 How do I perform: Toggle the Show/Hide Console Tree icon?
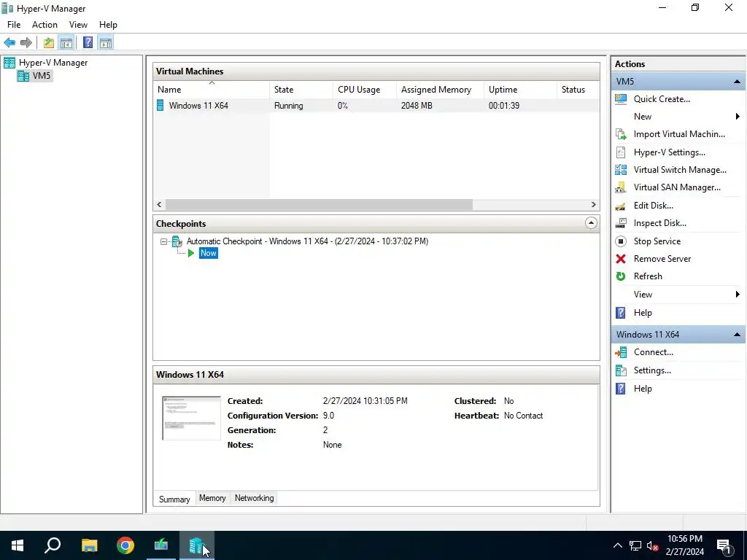click(66, 43)
